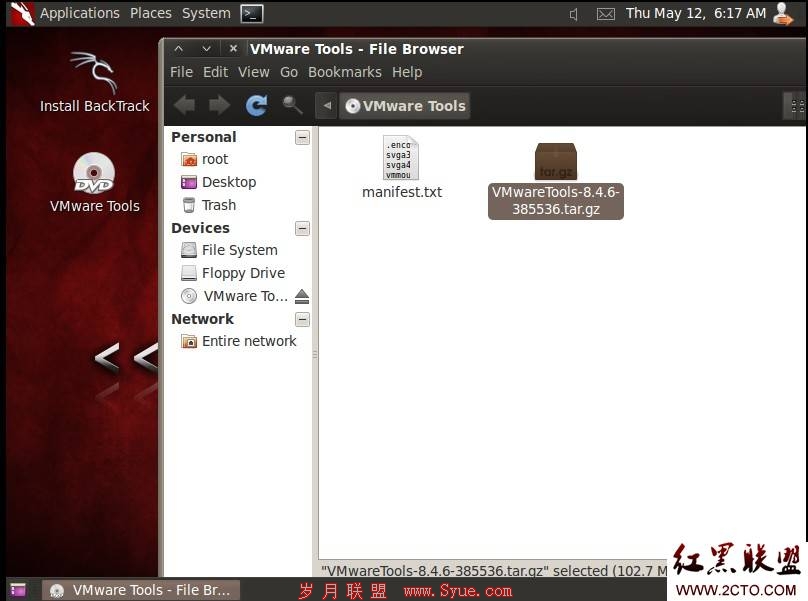The image size is (808, 601).
Task: Open File System in sidebar
Action: [229, 251]
